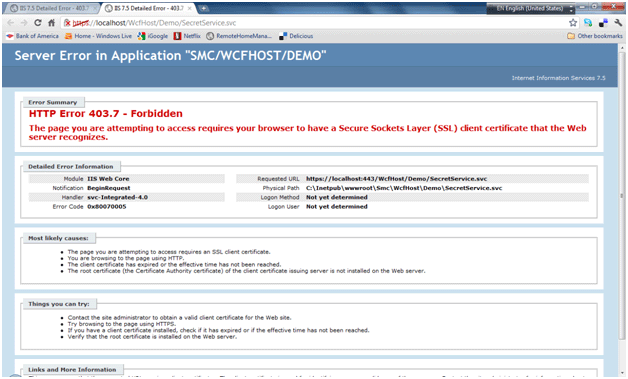Click the HTTP Error 403.7 - Forbidden heading
The height and width of the screenshot is (379, 628).
click(106, 114)
